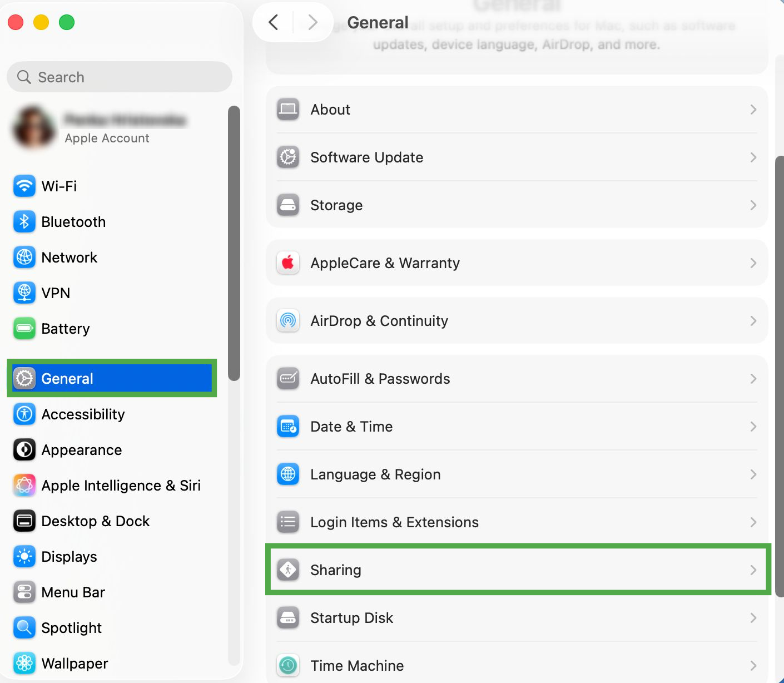Click the AutoFill & Passwords icon
The width and height of the screenshot is (784, 683).
288,379
